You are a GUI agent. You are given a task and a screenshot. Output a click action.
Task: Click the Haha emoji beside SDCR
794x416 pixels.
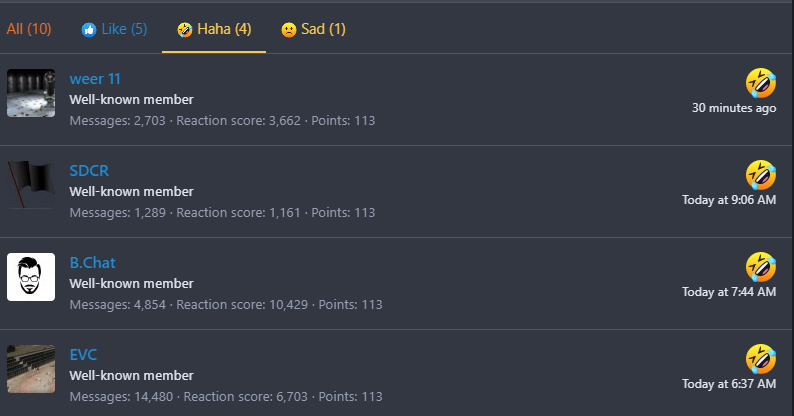[761, 175]
